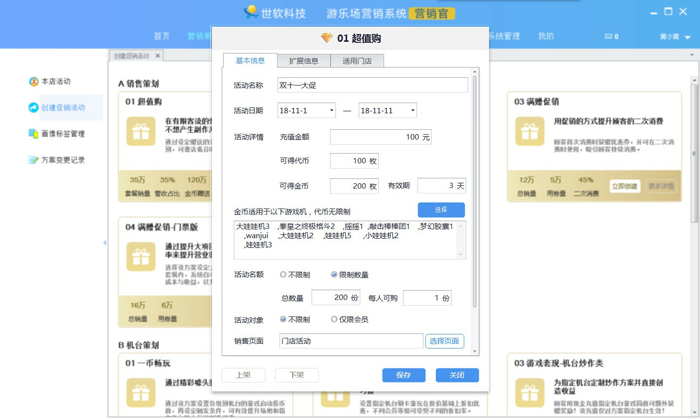The height and width of the screenshot is (418, 700).
Task: Click the 画像标签管理 sidebar icon
Action: tap(33, 134)
